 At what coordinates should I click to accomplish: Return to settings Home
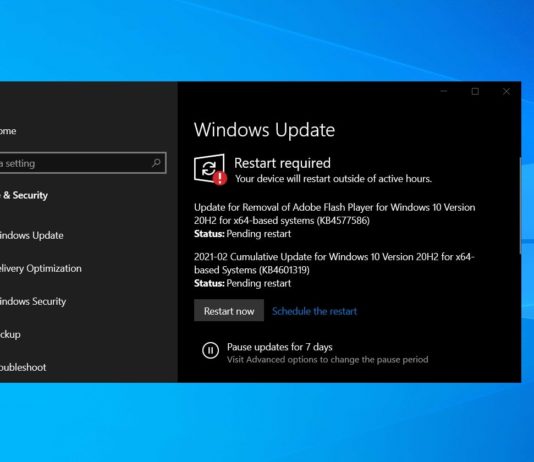point(8,131)
